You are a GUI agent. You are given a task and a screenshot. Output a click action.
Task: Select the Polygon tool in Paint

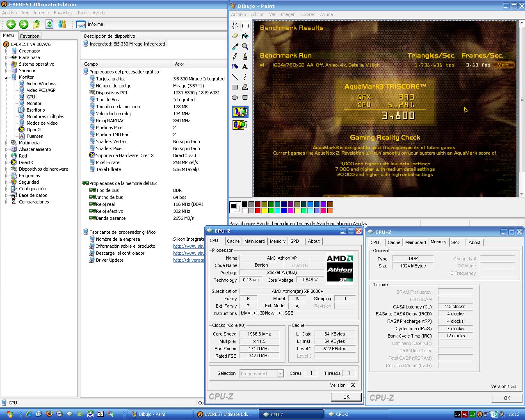(245, 87)
